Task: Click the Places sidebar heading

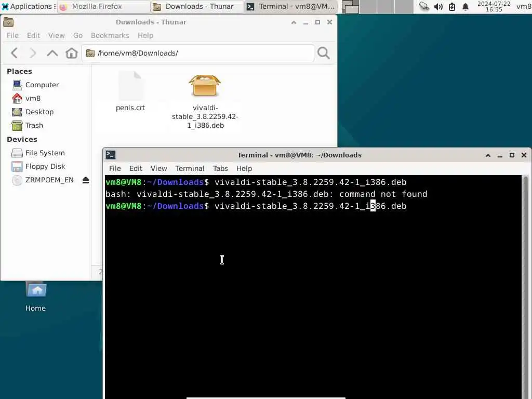Action: click(19, 71)
